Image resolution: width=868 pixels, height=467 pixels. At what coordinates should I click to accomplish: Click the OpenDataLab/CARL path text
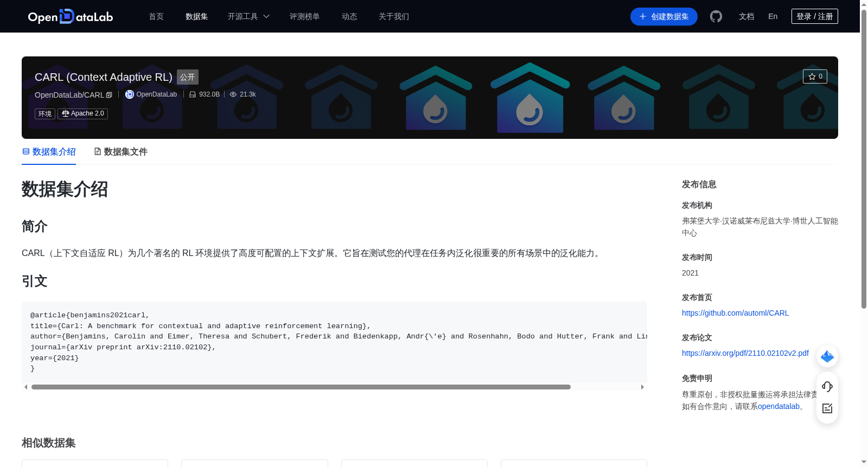point(69,95)
